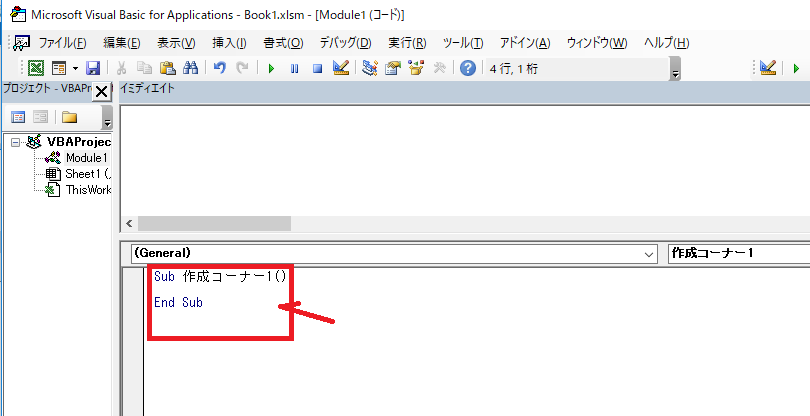The width and height of the screenshot is (810, 416).
Task: Click the VBA window control menu icon
Action: (19, 14)
